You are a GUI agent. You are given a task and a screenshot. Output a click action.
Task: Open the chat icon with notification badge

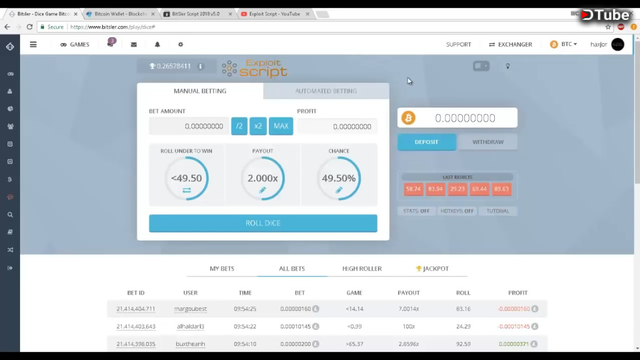[x=111, y=42]
